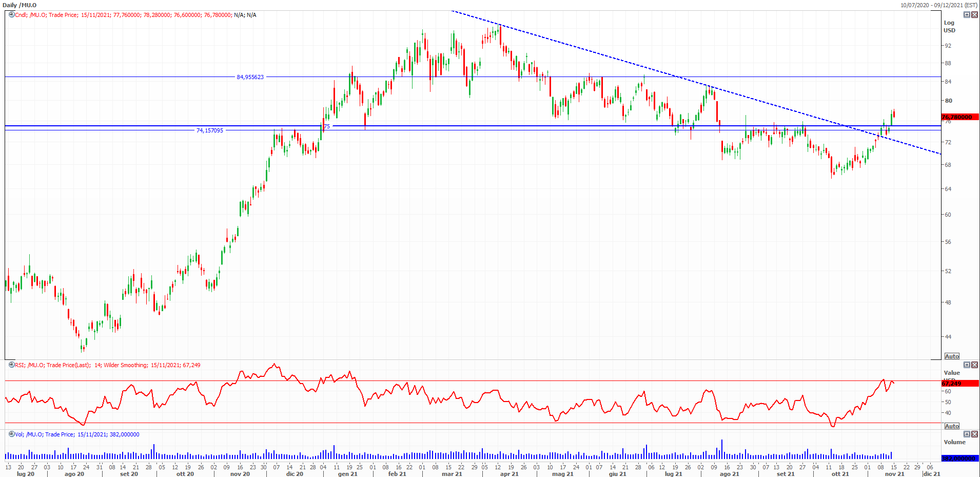This screenshot has height=477, width=980.
Task: Minimize the RSI indicator panel
Action: [967, 365]
